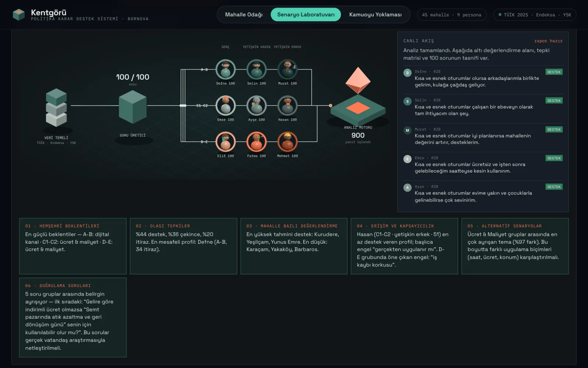The height and width of the screenshot is (368, 588).
Task: Click Emre's message in Canlı Akış
Action: coord(483,164)
